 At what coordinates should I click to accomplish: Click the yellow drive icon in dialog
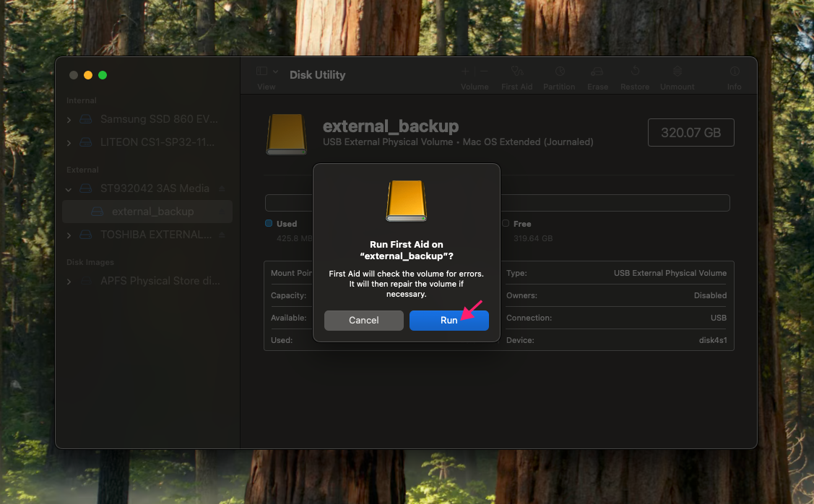pos(407,201)
